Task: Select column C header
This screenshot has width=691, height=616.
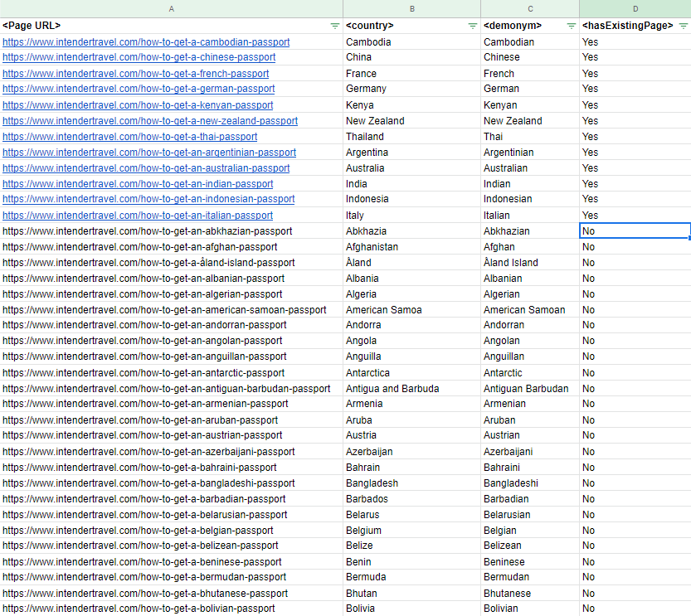Action: [530, 9]
